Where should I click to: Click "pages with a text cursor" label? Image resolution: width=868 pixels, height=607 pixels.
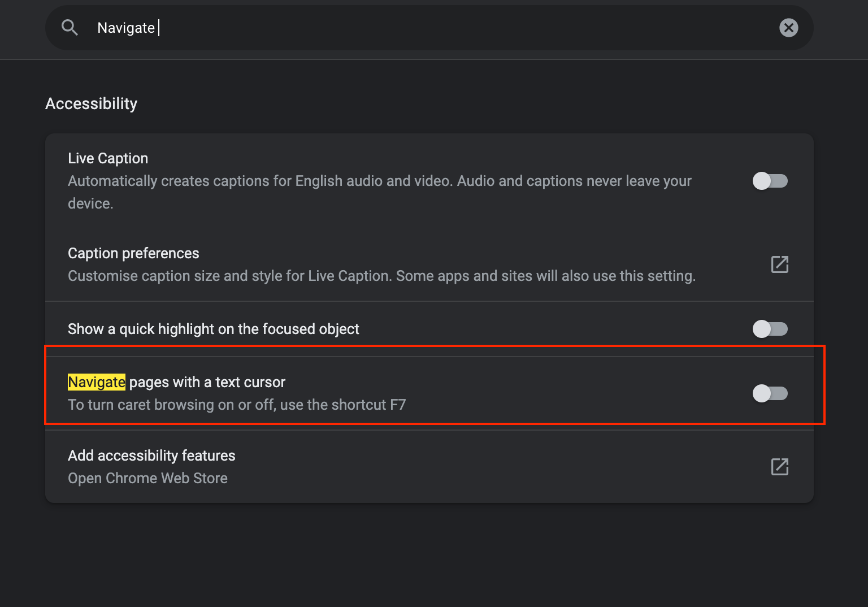tap(207, 383)
